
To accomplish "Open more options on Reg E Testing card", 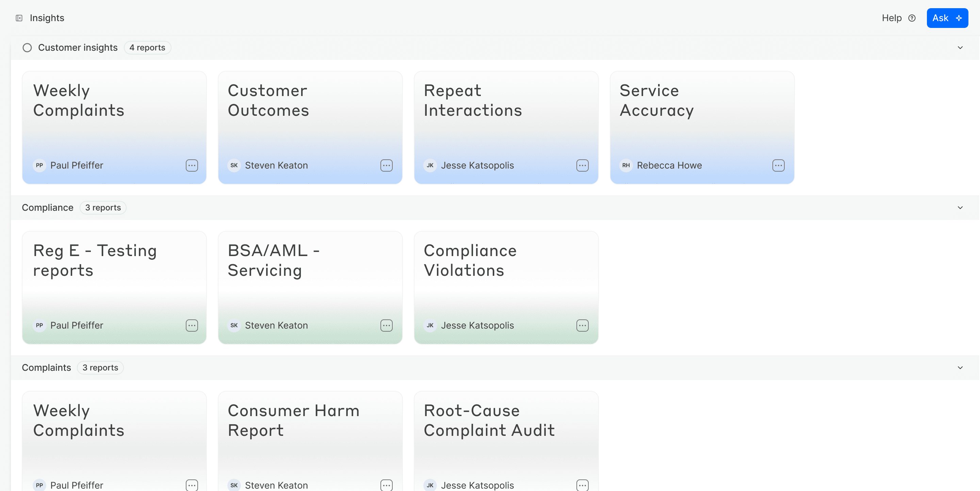I will tap(192, 326).
